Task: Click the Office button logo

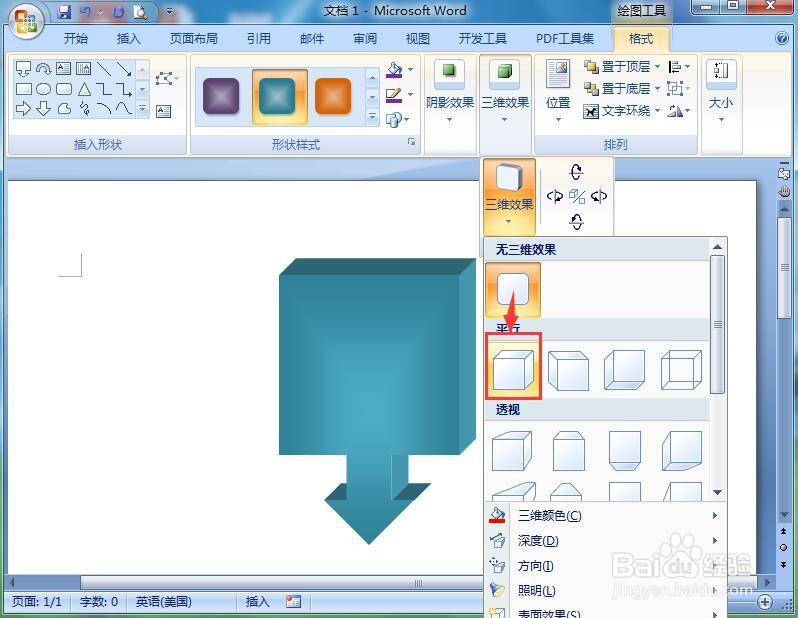Action: pyautogui.click(x=25, y=21)
